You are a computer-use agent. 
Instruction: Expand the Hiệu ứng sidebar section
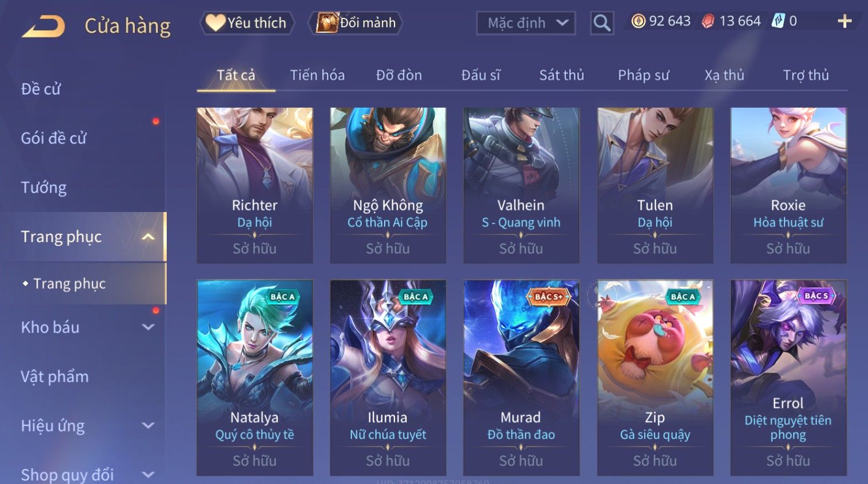click(148, 426)
